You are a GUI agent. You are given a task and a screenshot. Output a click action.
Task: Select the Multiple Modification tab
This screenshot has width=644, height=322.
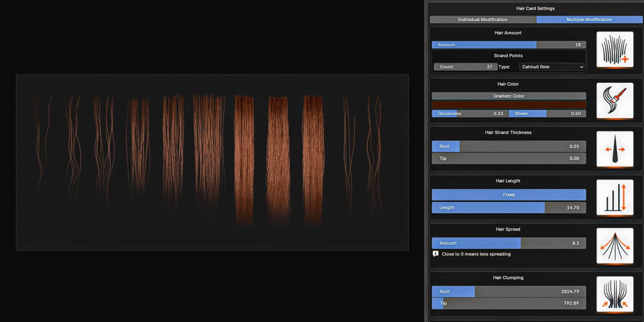[x=589, y=19]
